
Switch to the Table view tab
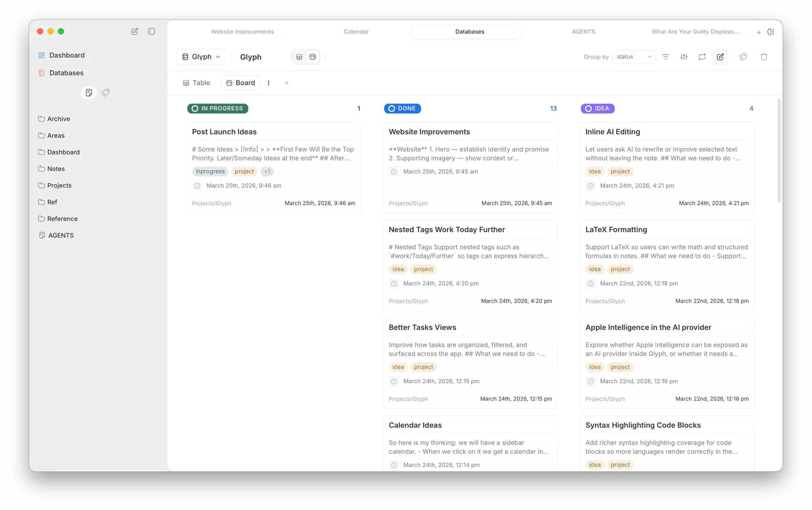pyautogui.click(x=196, y=83)
